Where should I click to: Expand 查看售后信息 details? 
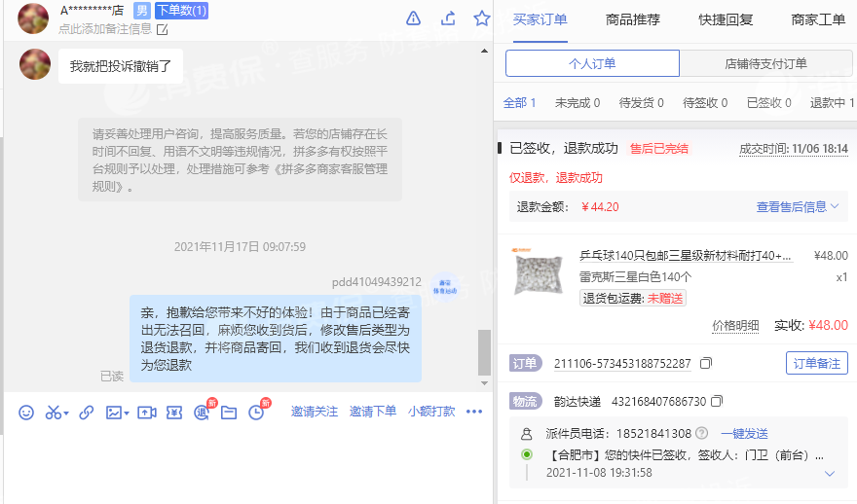coord(798,207)
